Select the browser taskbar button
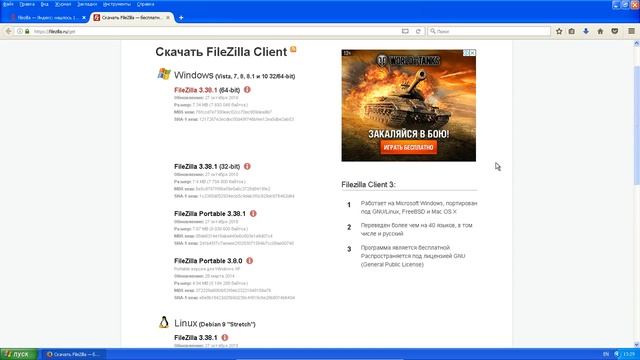 73,354
